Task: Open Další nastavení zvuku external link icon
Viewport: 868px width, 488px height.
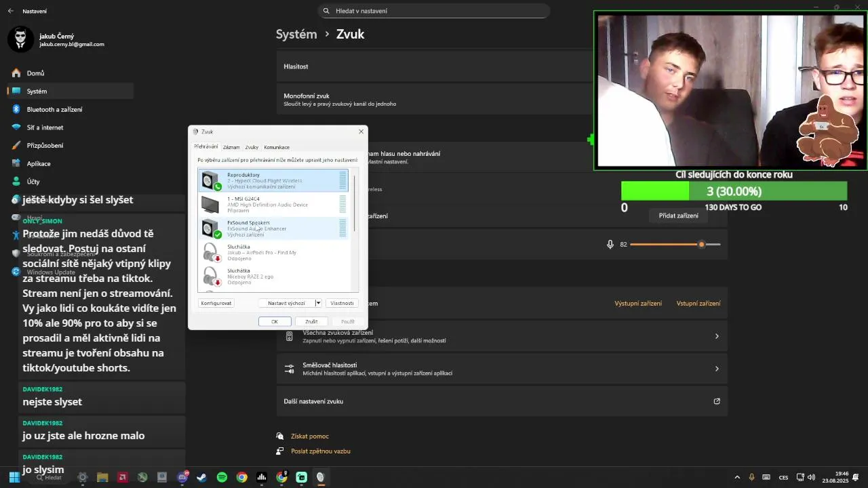Action: point(717,401)
